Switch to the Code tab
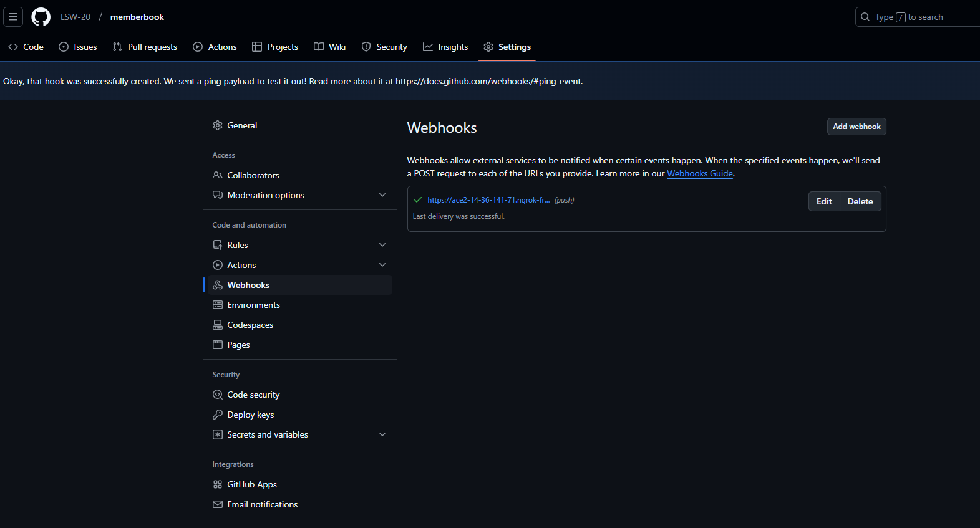This screenshot has width=980, height=528. tap(26, 47)
